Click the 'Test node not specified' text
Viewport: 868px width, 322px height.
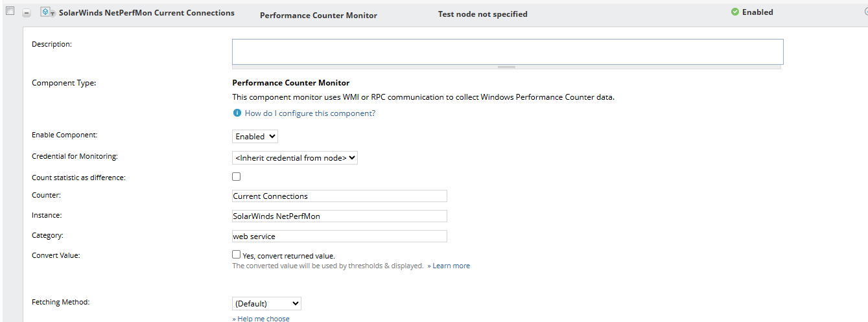point(482,14)
